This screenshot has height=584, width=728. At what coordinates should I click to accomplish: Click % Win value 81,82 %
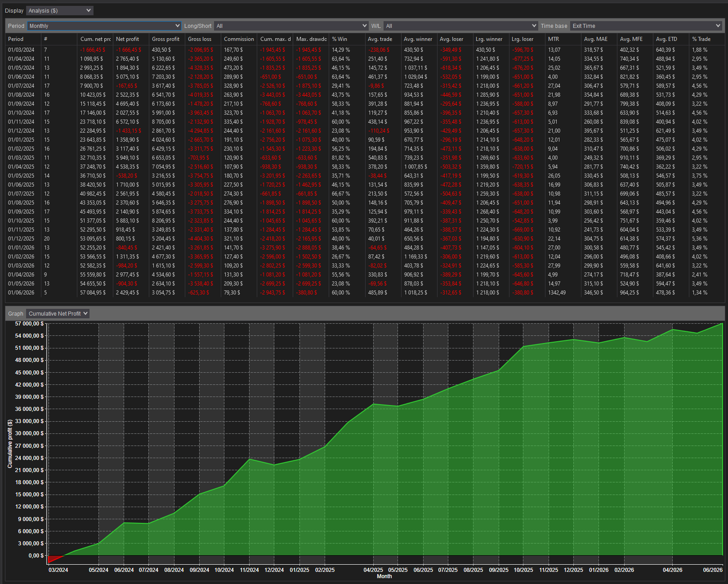(x=341, y=158)
